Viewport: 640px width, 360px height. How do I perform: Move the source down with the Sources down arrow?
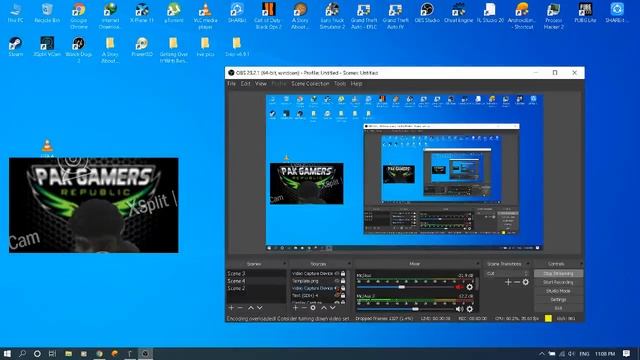[333, 308]
